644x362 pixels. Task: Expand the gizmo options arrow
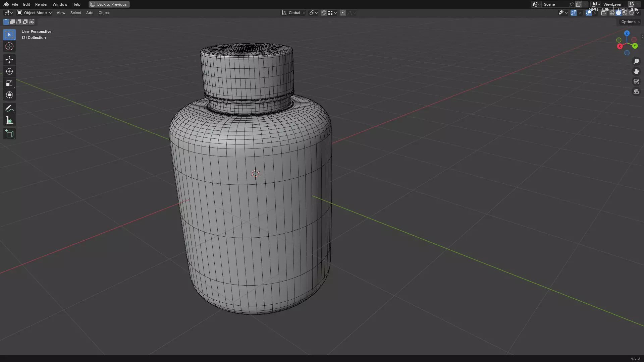click(x=580, y=13)
